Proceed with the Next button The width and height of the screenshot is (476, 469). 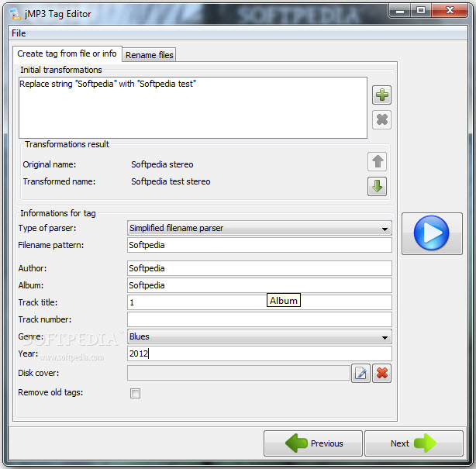(x=414, y=443)
